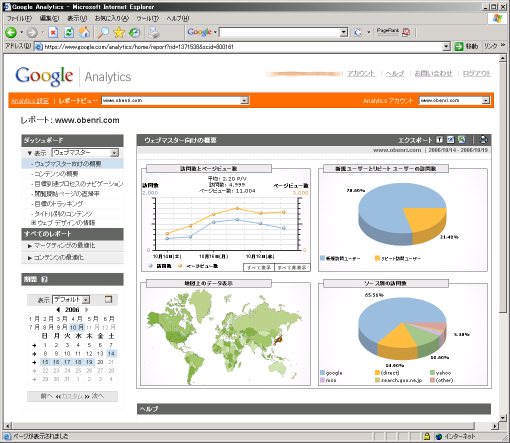Click Google toolbar search 'G' icon
Image resolution: width=510 pixels, height=443 pixels.
point(358,32)
